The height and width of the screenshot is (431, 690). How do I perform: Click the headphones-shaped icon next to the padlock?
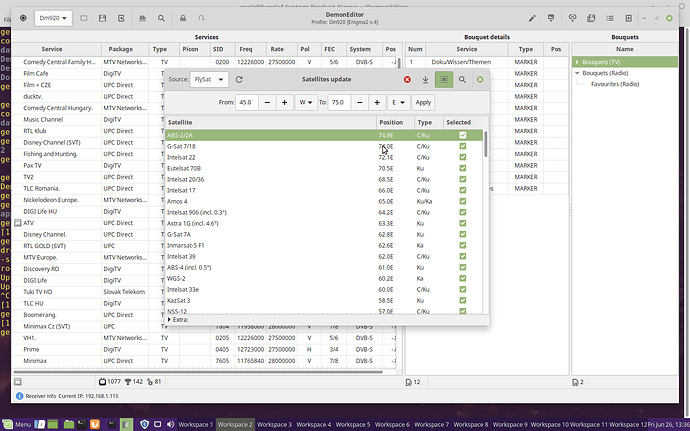tap(202, 18)
